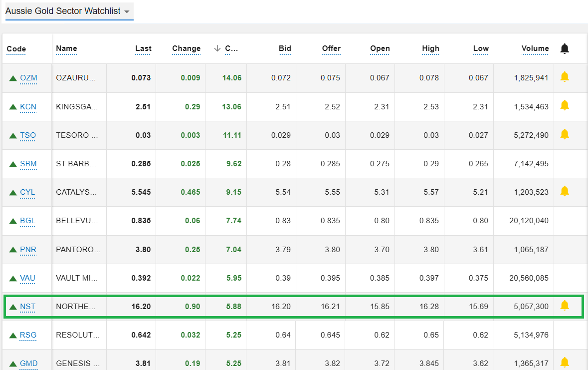
Task: Click the Code column header
Action: [16, 49]
